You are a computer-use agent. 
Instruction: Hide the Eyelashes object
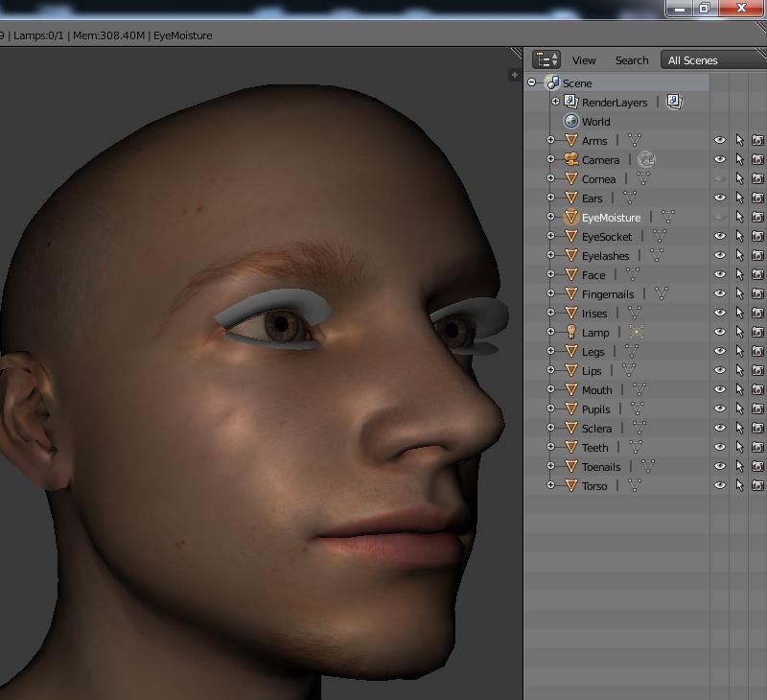720,255
